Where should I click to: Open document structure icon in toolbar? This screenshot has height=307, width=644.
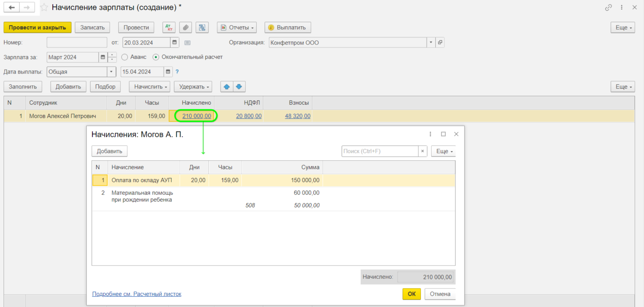[202, 28]
